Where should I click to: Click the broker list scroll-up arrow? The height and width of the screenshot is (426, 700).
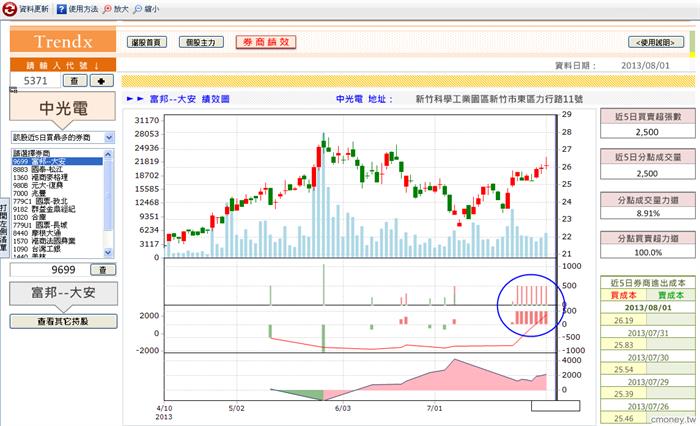(108, 154)
